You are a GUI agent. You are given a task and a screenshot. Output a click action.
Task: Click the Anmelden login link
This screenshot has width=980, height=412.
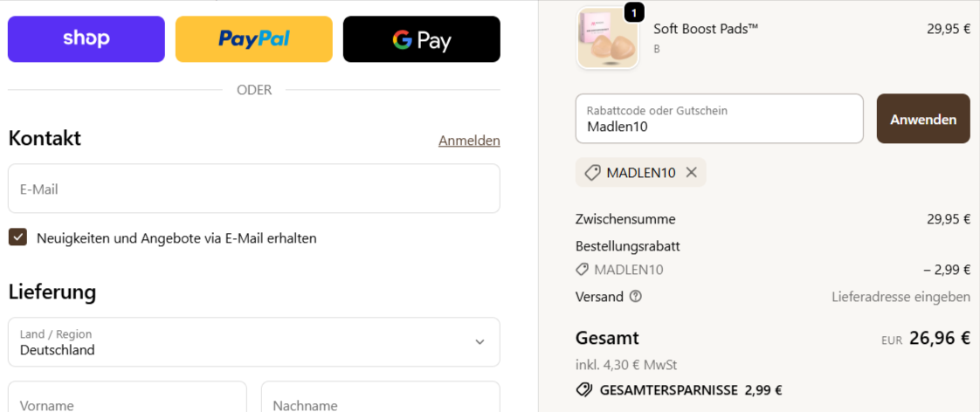pyautogui.click(x=469, y=141)
